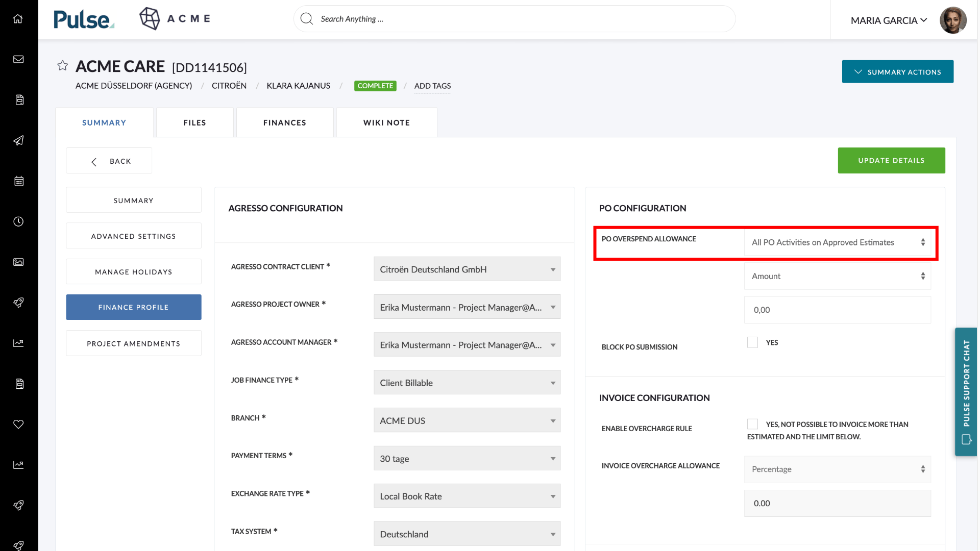The image size is (980, 551).
Task: Click the ACME logo in the header
Action: click(175, 19)
